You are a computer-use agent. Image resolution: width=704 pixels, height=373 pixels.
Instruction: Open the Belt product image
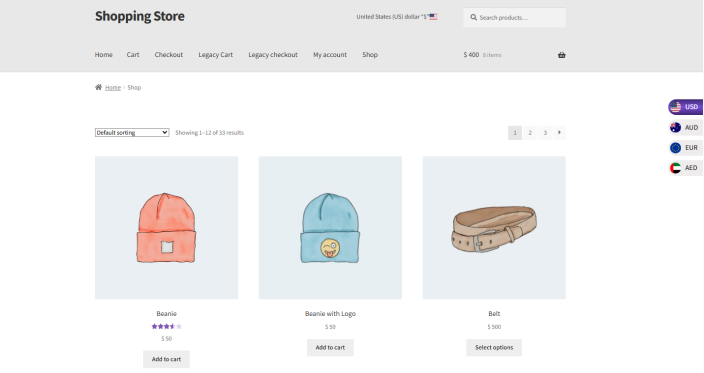click(494, 228)
